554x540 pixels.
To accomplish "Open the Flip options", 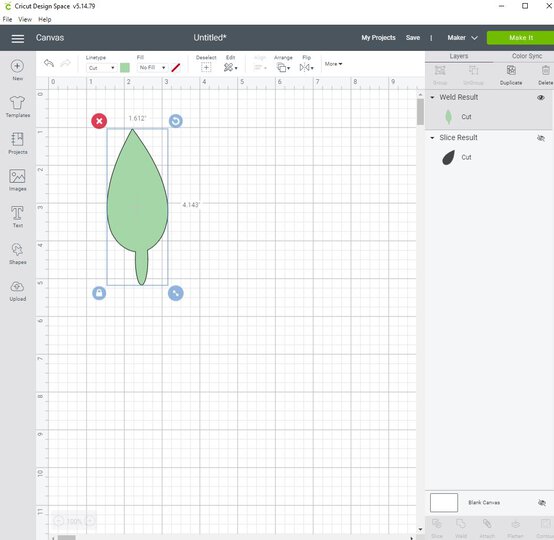I will (306, 67).
